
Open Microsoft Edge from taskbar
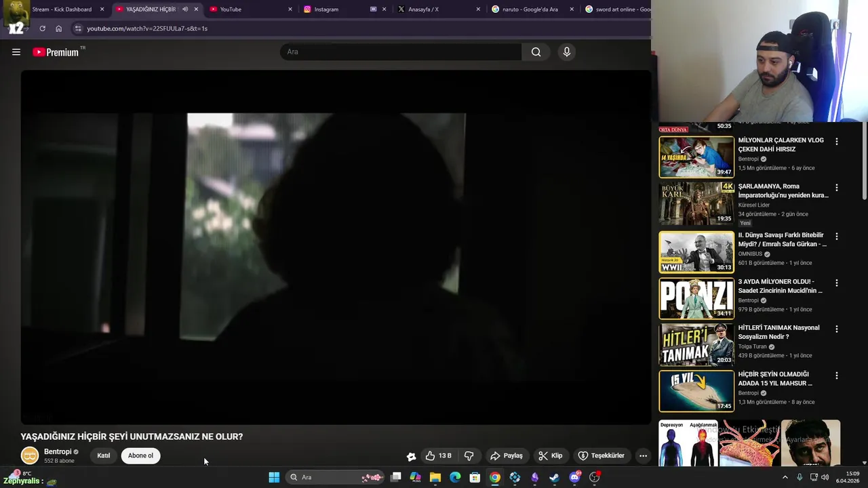click(455, 477)
